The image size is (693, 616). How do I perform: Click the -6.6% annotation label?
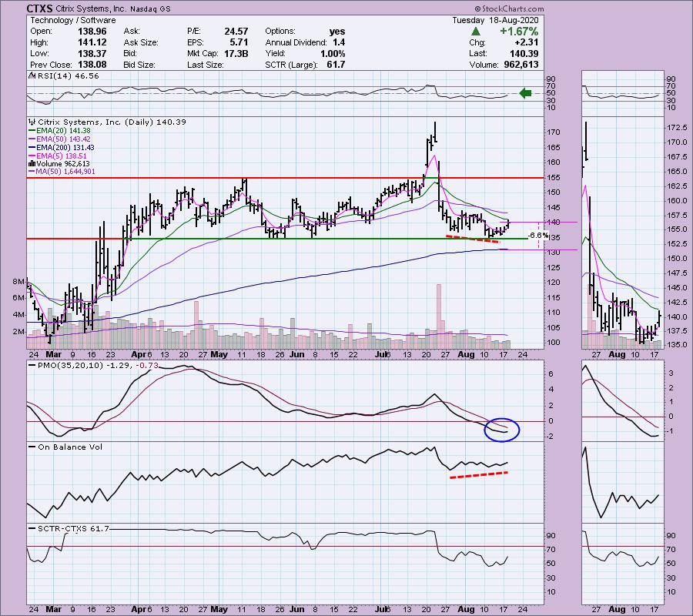point(538,236)
